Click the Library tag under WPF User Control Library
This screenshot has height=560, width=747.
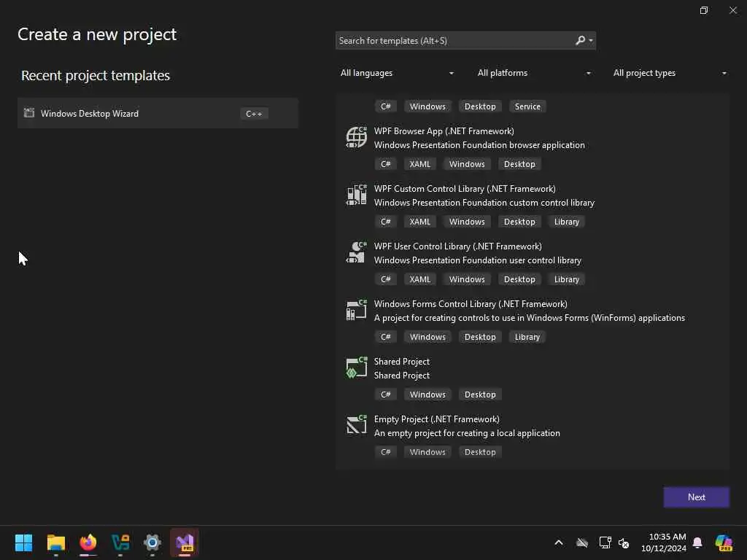(x=566, y=279)
